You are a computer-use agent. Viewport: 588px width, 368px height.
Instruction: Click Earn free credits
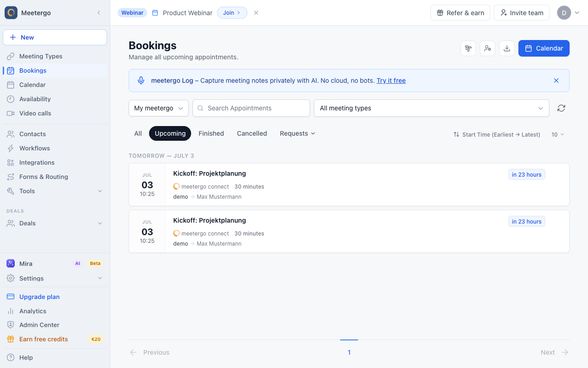click(x=55, y=339)
